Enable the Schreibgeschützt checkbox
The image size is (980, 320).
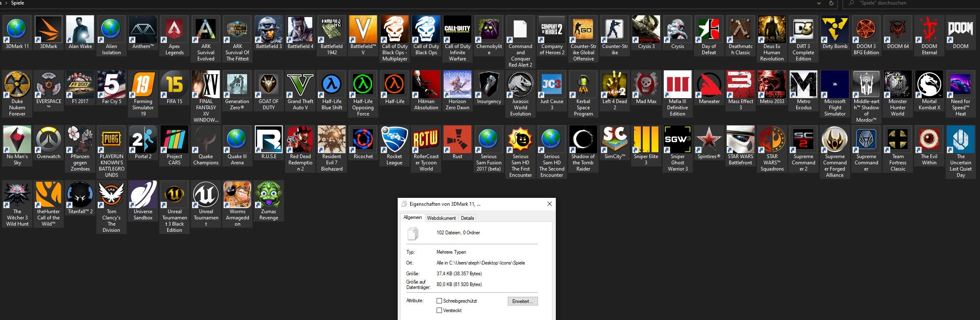[440, 301]
